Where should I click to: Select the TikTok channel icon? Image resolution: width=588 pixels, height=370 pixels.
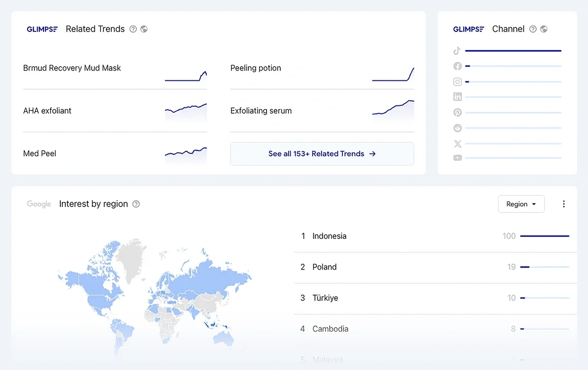point(457,50)
